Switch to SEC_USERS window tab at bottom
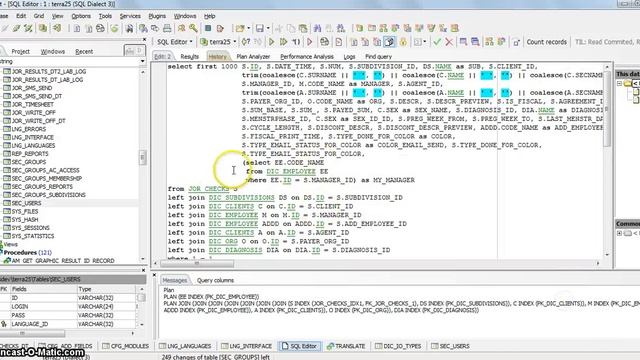This screenshot has width=640, height=360. [451, 346]
